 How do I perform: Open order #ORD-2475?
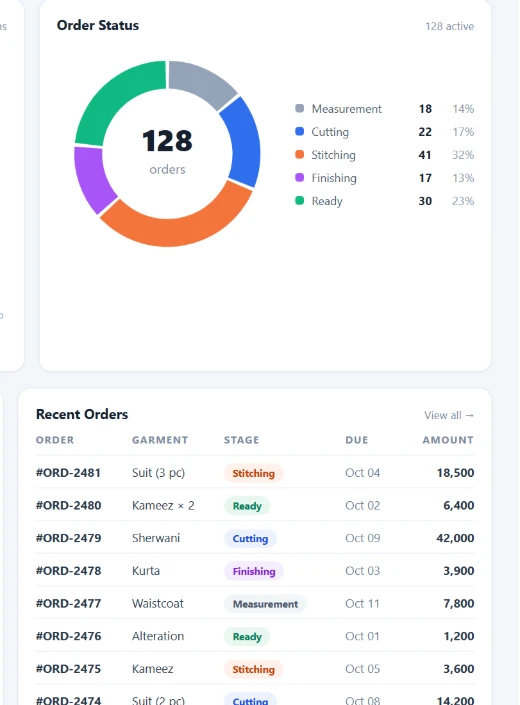(68, 669)
